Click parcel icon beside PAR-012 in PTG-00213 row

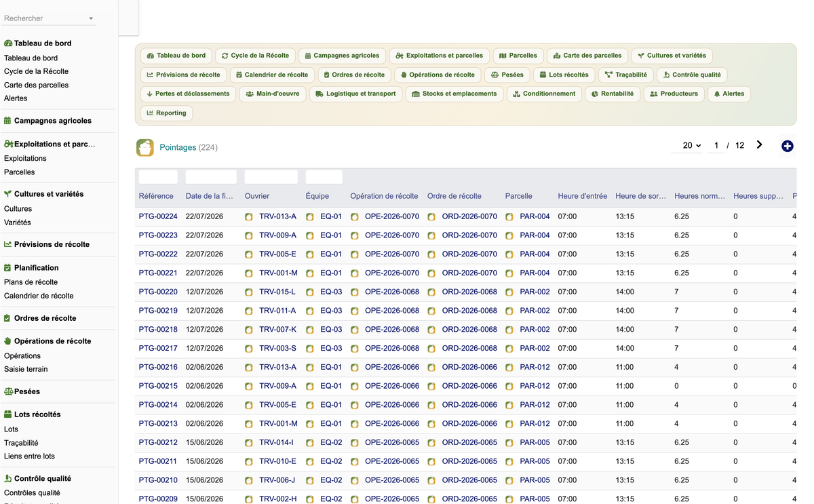click(509, 423)
